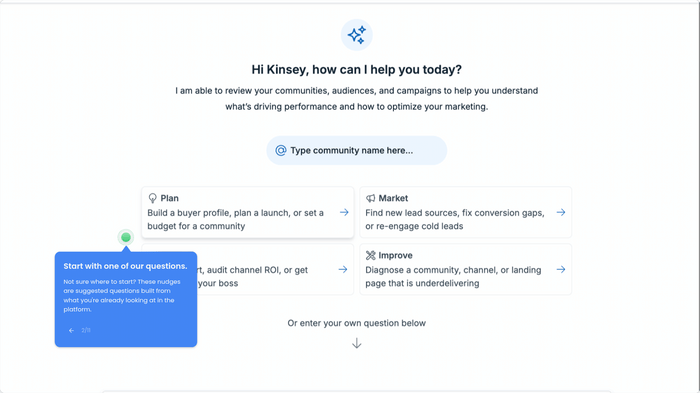Screen dimensions: 700x393
Task: Click Or enter your own question below text
Action: click(357, 323)
